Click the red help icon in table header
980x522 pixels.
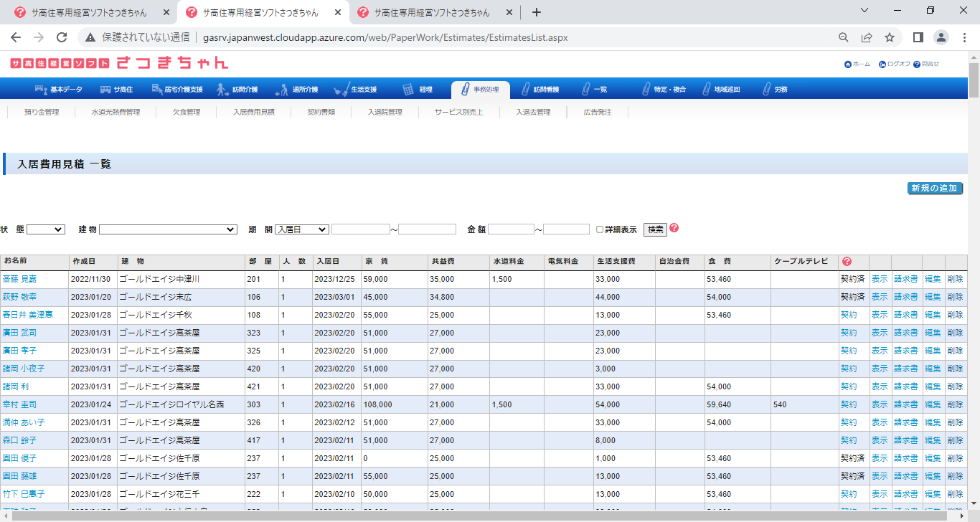tap(847, 262)
